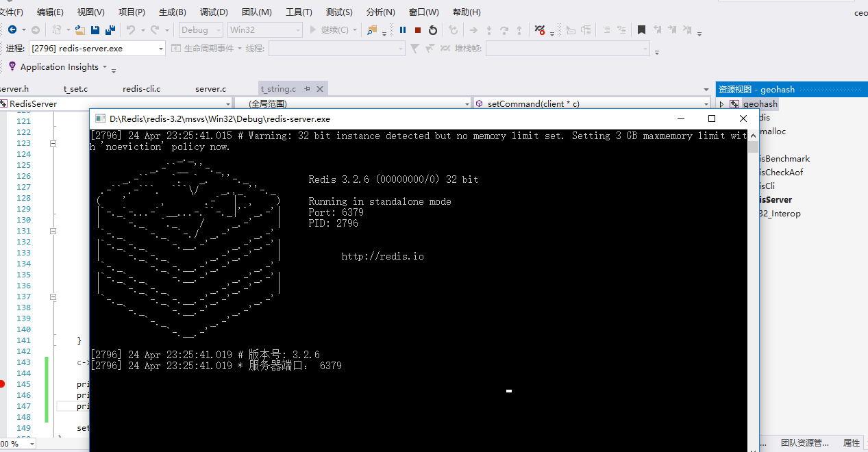This screenshot has width=868, height=452.
Task: Open the 帮助(H) menu
Action: pyautogui.click(x=467, y=12)
